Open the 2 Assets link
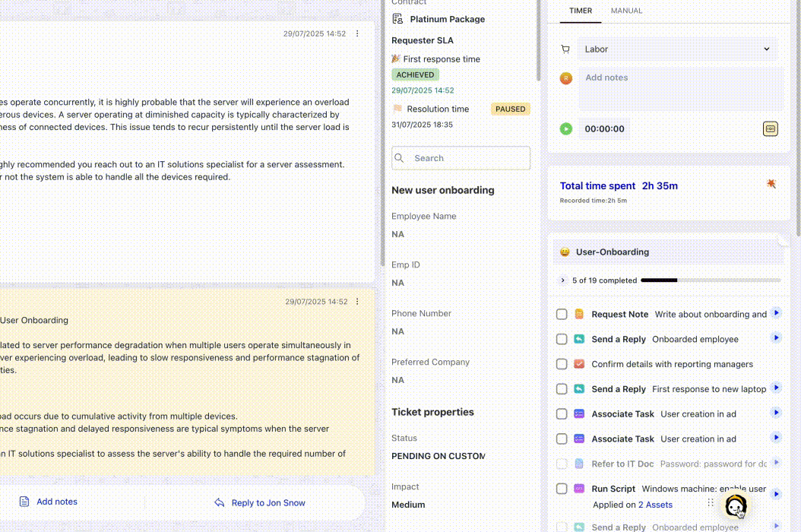The height and width of the screenshot is (532, 801). pyautogui.click(x=655, y=505)
